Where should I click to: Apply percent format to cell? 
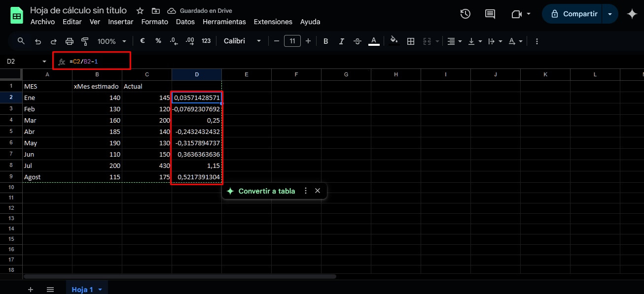pos(158,41)
